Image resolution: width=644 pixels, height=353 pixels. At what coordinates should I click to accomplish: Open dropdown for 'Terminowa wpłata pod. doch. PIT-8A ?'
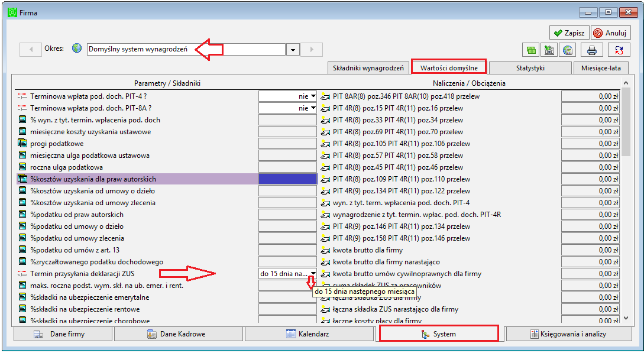313,108
